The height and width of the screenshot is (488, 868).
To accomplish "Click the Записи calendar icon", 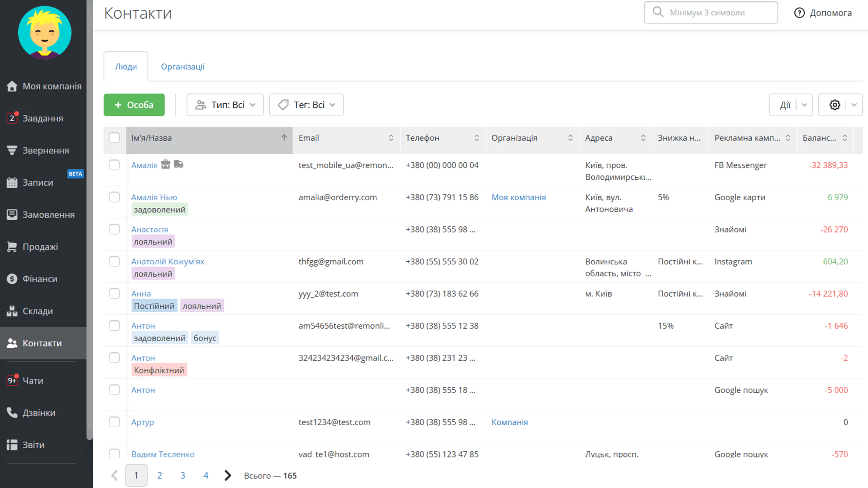I will [x=12, y=182].
